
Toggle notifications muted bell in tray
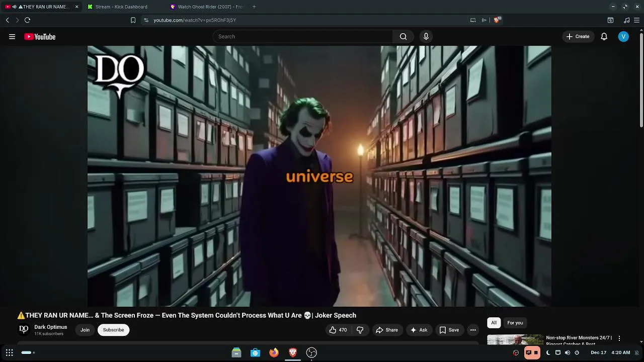[637, 352]
